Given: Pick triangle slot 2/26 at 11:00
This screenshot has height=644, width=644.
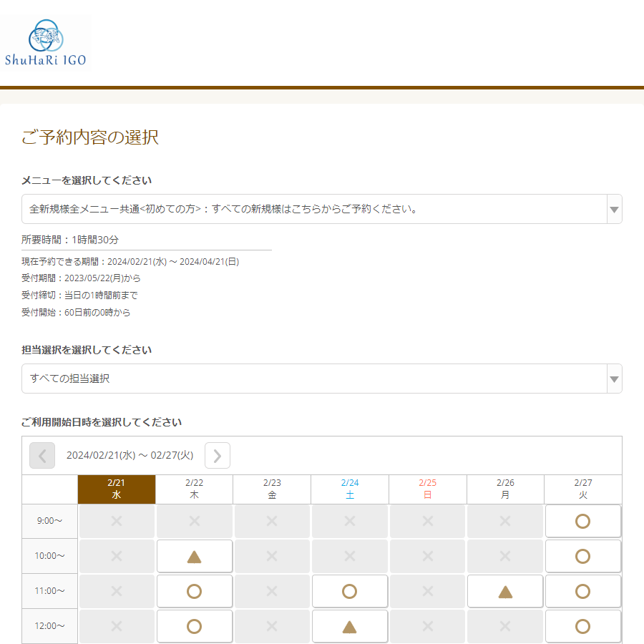Looking at the screenshot, I should point(505,591).
